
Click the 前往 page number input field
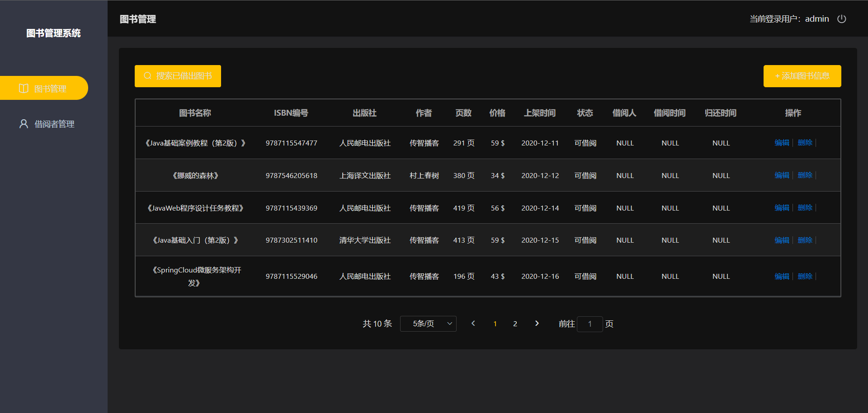tap(590, 324)
